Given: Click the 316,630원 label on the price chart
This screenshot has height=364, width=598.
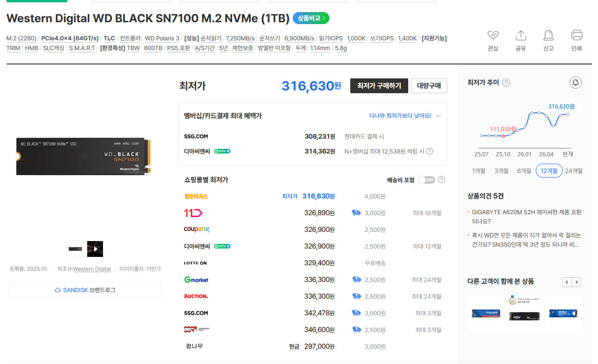Looking at the screenshot, I should pyautogui.click(x=561, y=106).
